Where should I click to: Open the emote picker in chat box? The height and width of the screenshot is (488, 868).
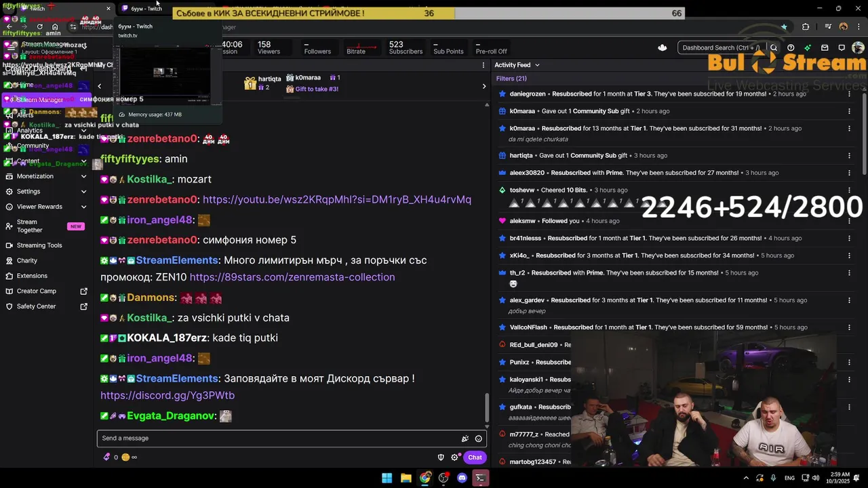tap(479, 439)
